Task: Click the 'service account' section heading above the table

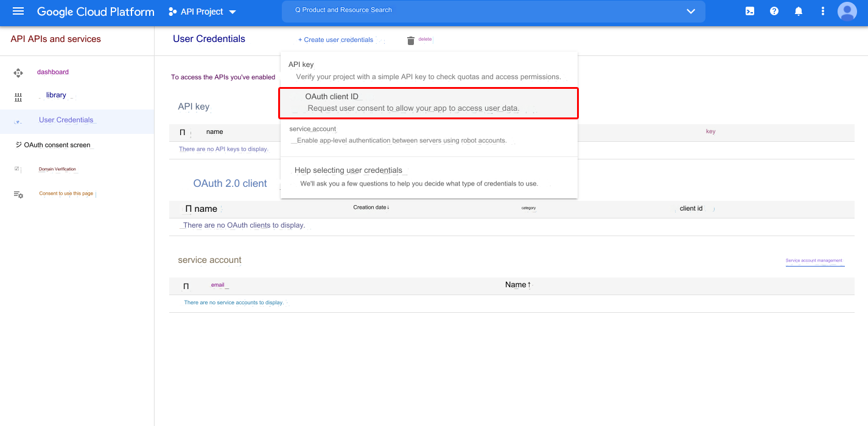Action: point(209,260)
